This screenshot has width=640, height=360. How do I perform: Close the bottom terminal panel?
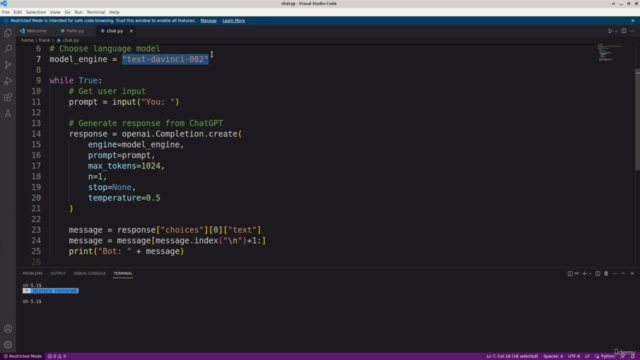click(632, 273)
